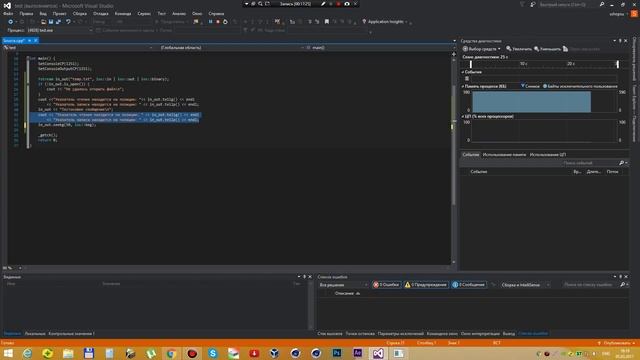Click the events search input field
This screenshot has height=360, width=640.
point(589,163)
